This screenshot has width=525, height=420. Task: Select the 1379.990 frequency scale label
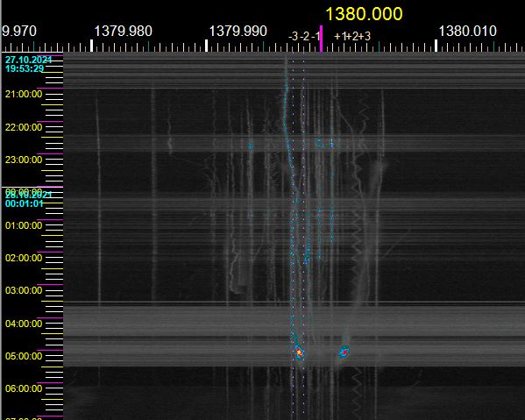click(x=238, y=32)
